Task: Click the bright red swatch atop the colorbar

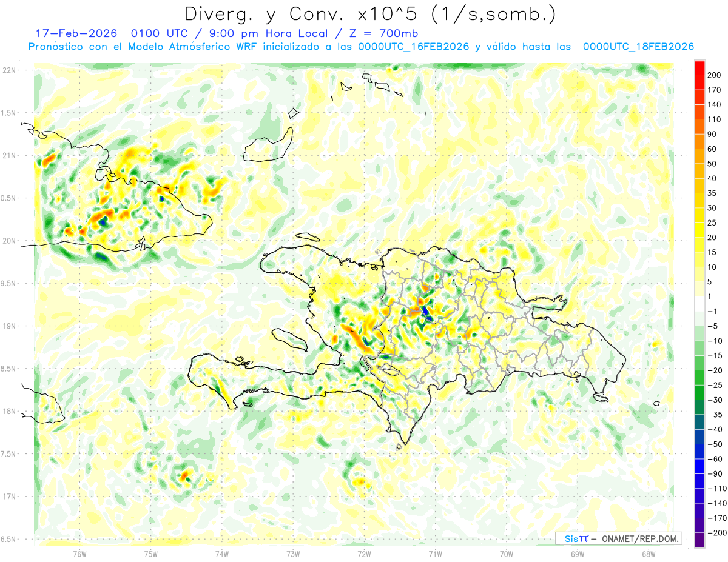Action: click(699, 68)
